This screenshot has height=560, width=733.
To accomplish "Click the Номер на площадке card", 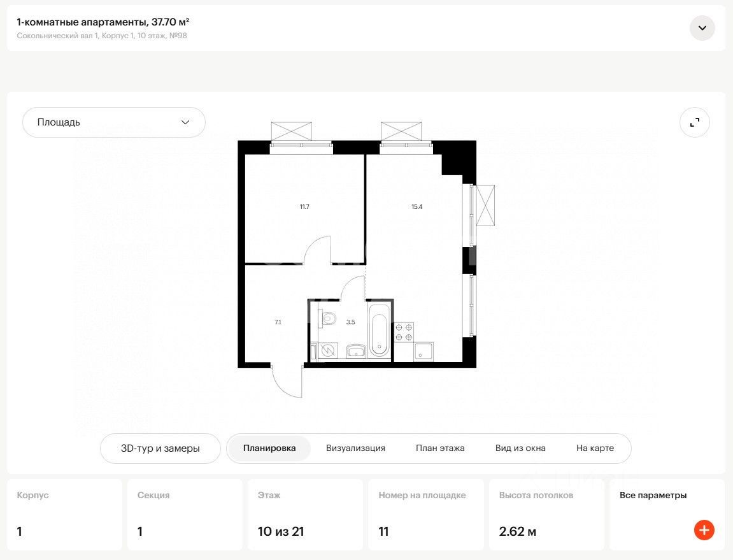I will pyautogui.click(x=426, y=515).
